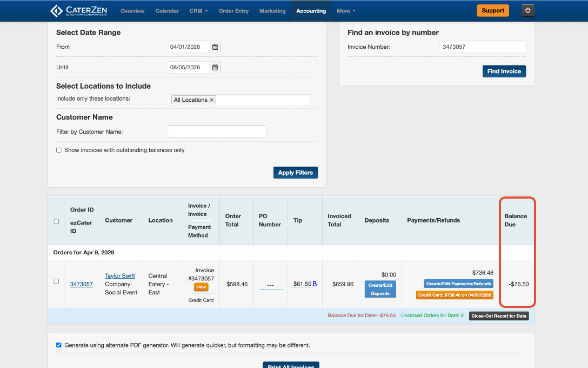588x368 pixels.
Task: Click the $736.46 payments total
Action: coord(483,273)
